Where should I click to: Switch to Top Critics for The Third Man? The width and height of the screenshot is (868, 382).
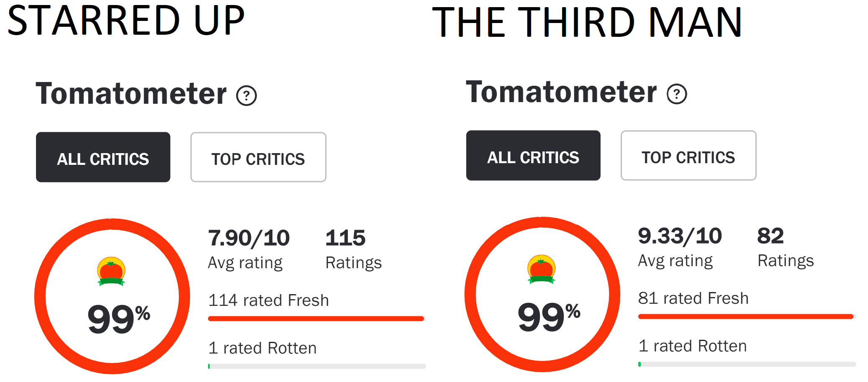pos(688,156)
